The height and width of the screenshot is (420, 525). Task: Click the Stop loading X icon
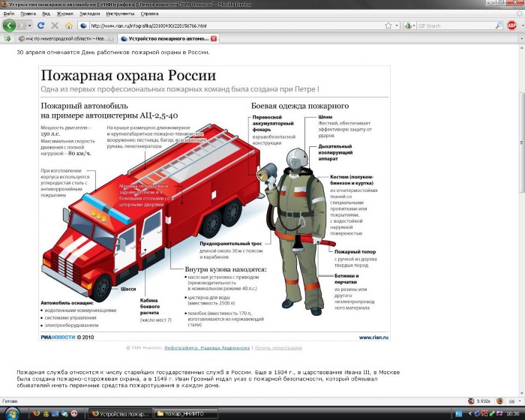[55, 25]
